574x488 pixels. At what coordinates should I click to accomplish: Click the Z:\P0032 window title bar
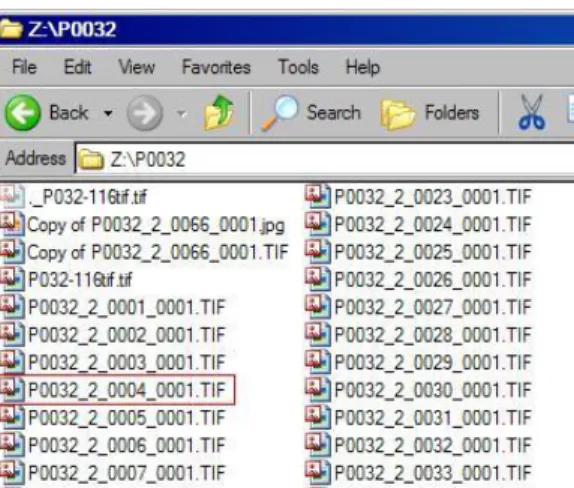[x=287, y=29]
